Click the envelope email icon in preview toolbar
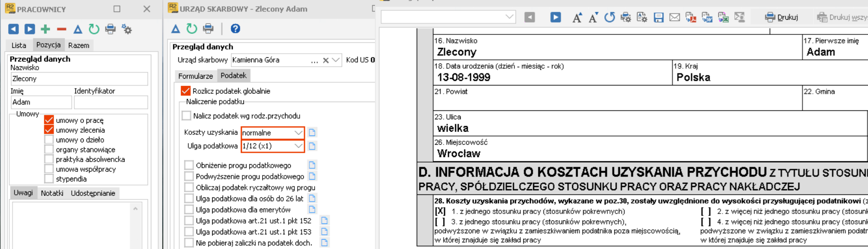868x249 pixels. 675,18
